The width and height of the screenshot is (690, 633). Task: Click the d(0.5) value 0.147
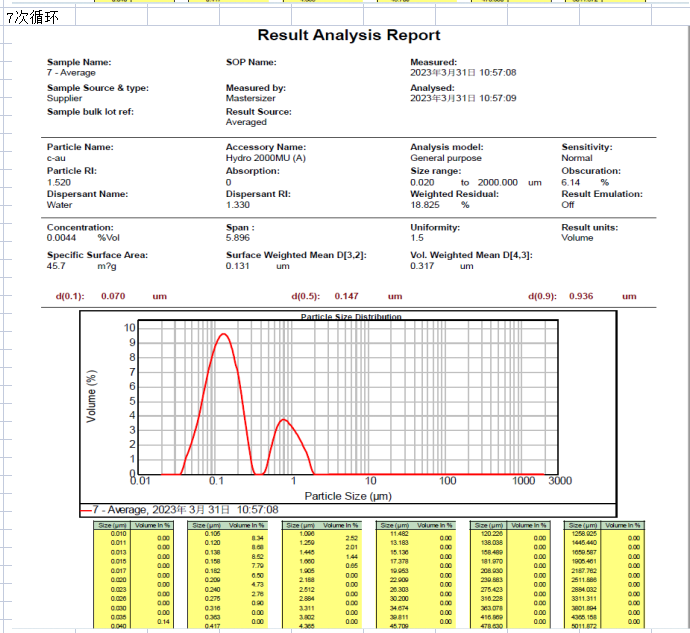pos(346,296)
